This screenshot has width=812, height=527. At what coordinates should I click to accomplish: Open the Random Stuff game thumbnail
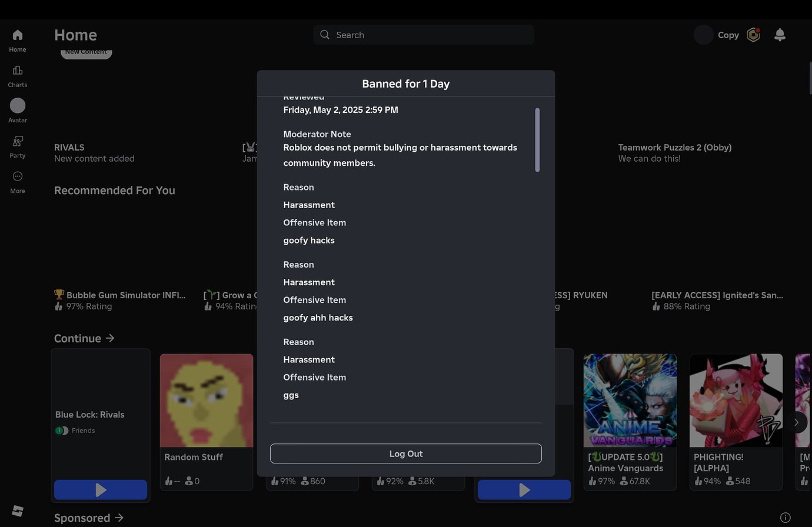click(207, 401)
